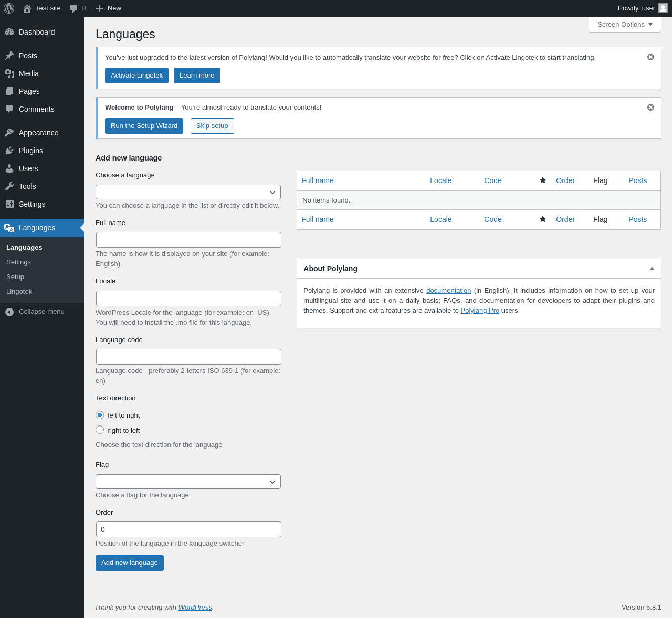Run the Setup Wizard
Image resolution: width=672 pixels, height=618 pixels.
tap(144, 126)
